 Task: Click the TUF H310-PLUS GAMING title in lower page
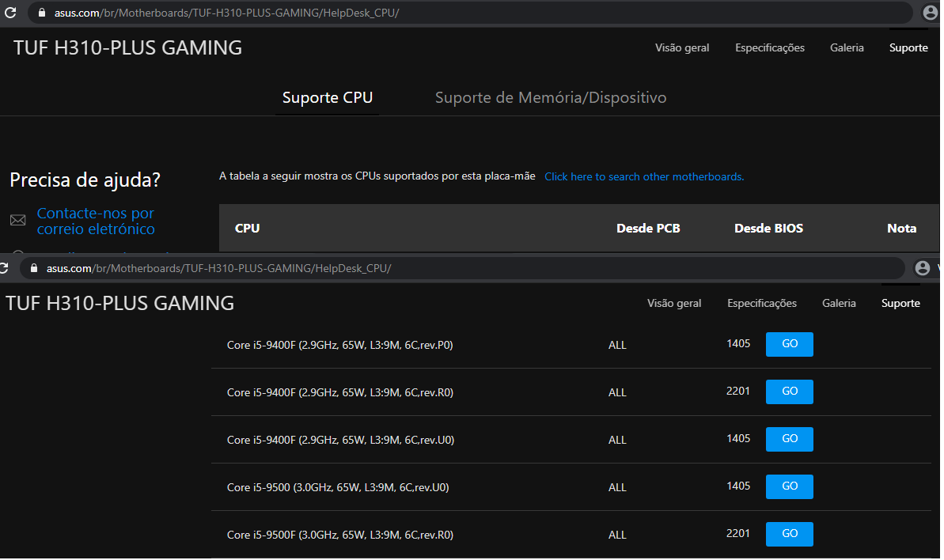click(x=119, y=303)
